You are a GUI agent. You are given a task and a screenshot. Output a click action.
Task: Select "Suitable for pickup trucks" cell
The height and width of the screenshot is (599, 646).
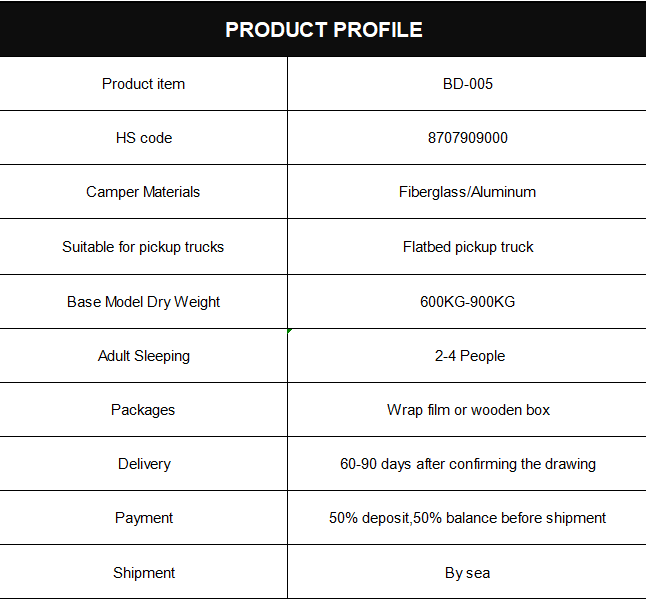[143, 247]
